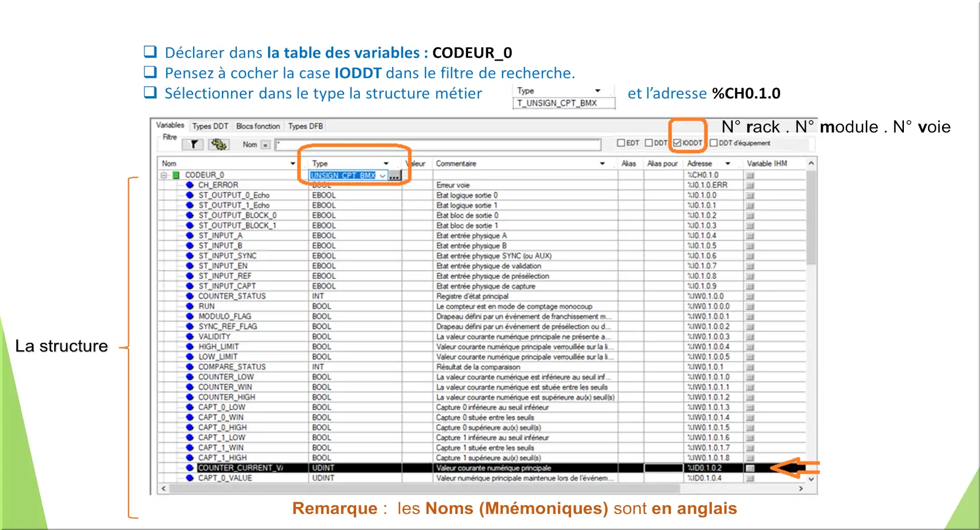The height and width of the screenshot is (530, 980).
Task: Click the Alias column header
Action: coord(629,164)
